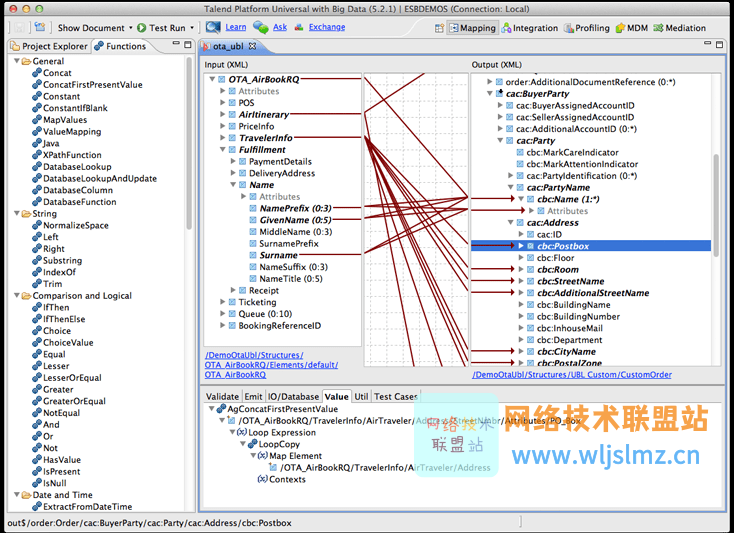Close the ota_ubl editor tab
This screenshot has width=734, height=533.
click(252, 46)
